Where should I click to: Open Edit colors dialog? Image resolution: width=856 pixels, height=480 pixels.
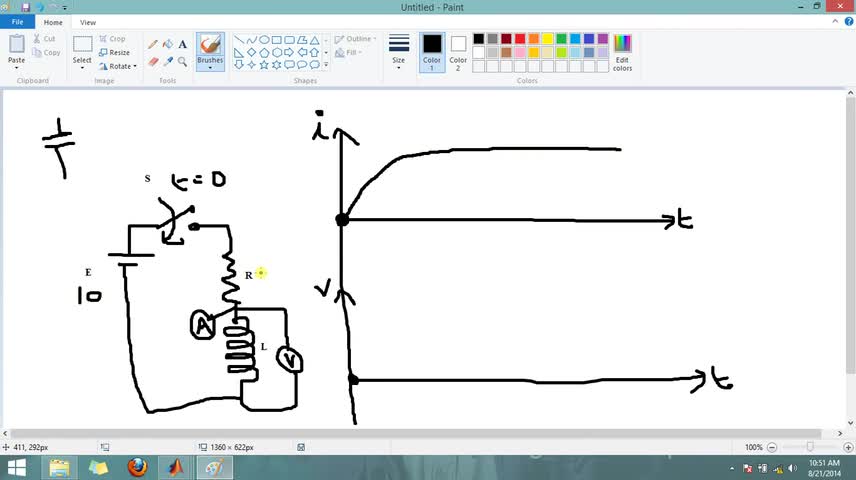tap(622, 52)
